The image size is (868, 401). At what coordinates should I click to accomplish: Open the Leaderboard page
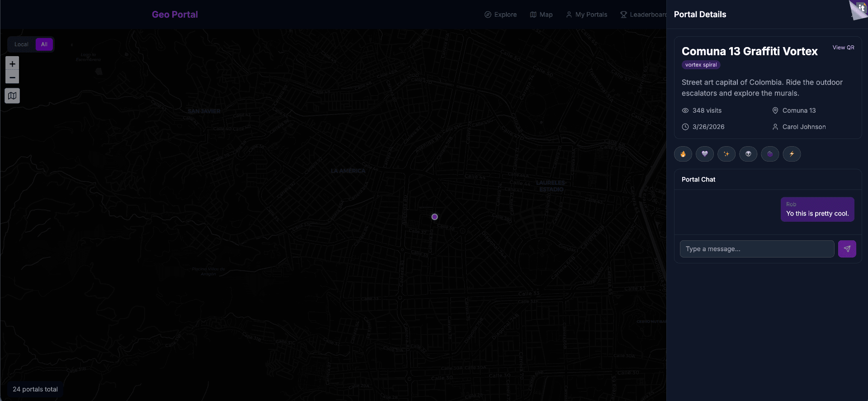pyautogui.click(x=643, y=14)
